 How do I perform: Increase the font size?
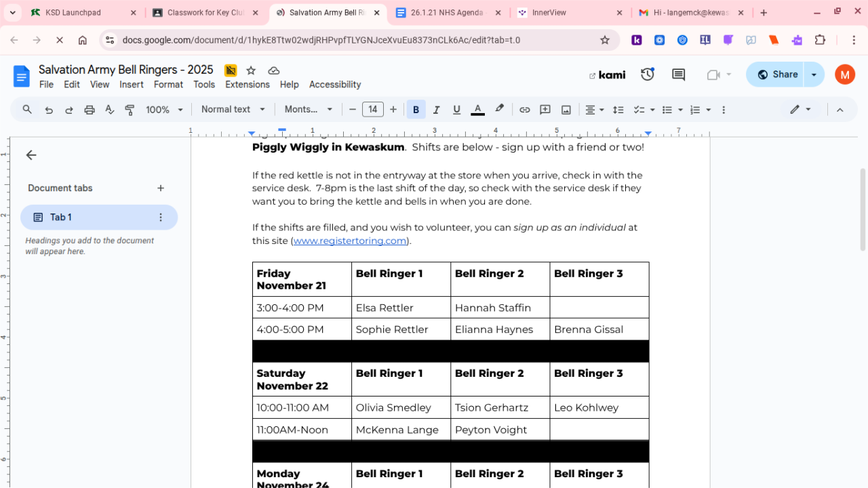click(393, 110)
